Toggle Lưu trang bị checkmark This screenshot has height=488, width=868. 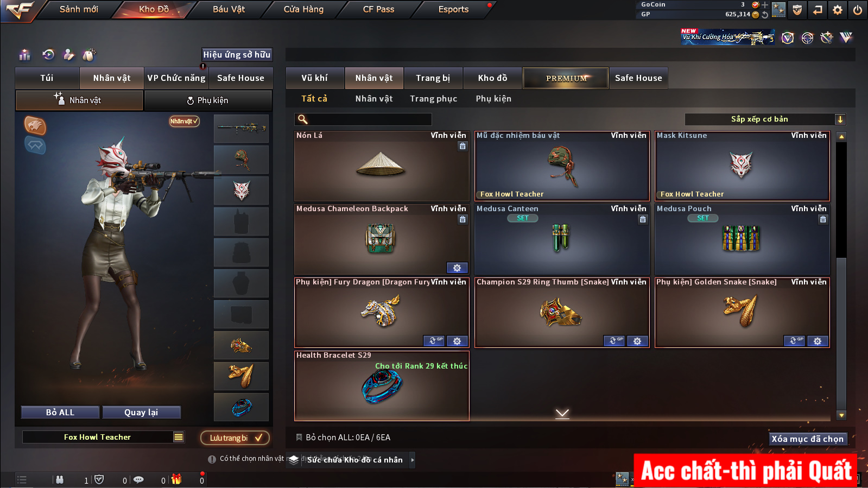[258, 438]
